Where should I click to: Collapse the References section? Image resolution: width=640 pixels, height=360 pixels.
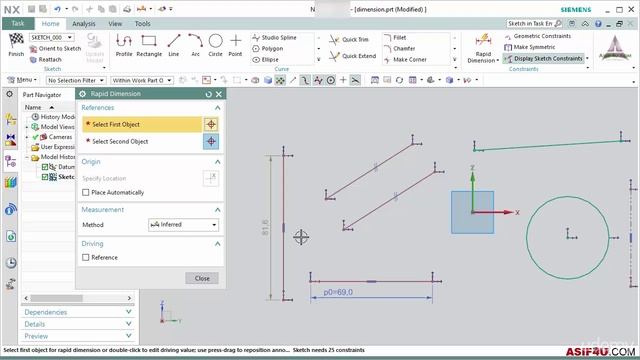(218, 108)
